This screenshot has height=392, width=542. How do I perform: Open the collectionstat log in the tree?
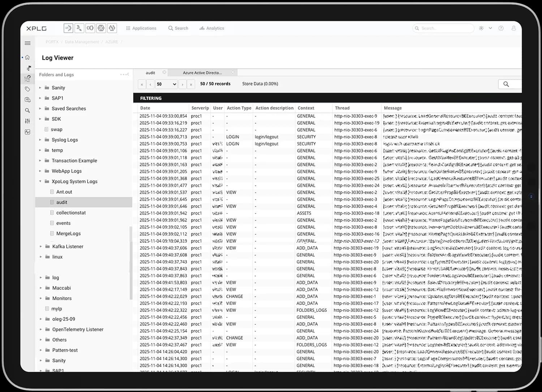(x=71, y=213)
